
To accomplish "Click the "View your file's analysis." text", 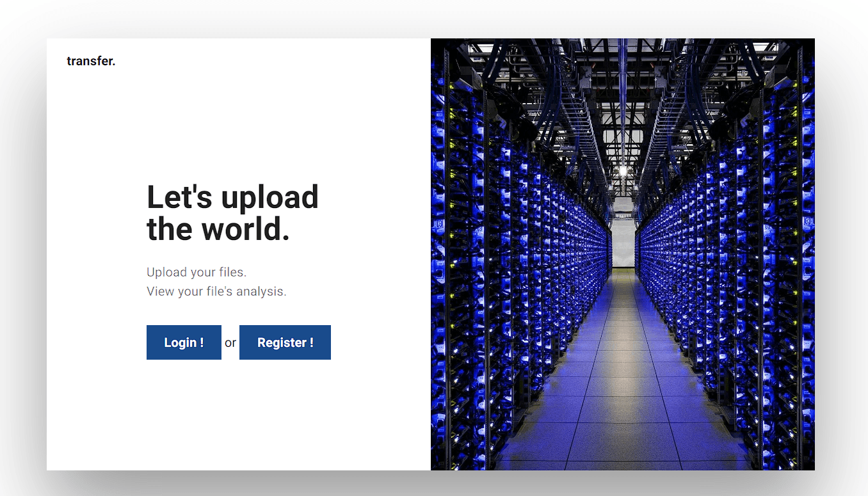I will (216, 291).
